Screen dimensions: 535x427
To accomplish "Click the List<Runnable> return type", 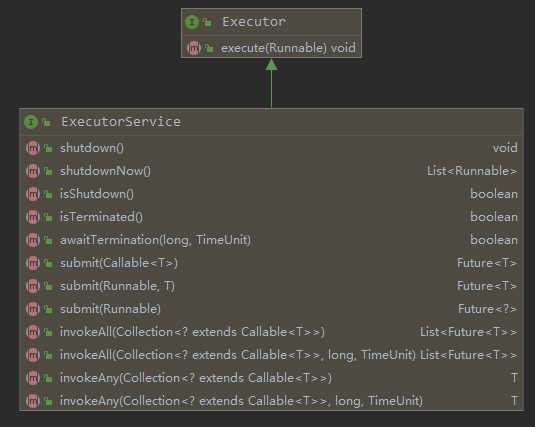I will 472,171.
